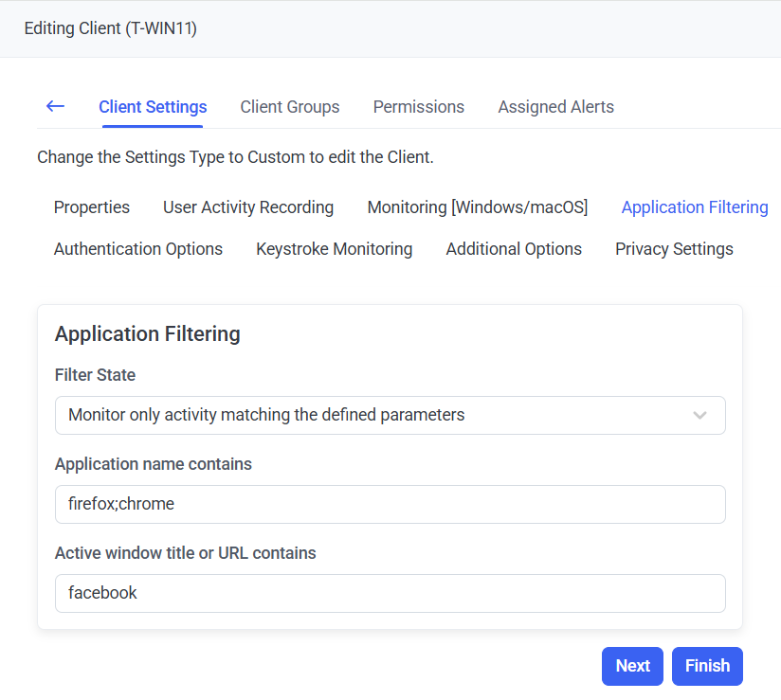Image resolution: width=781 pixels, height=700 pixels.
Task: Switch to the Client Groups tab
Action: (x=290, y=107)
